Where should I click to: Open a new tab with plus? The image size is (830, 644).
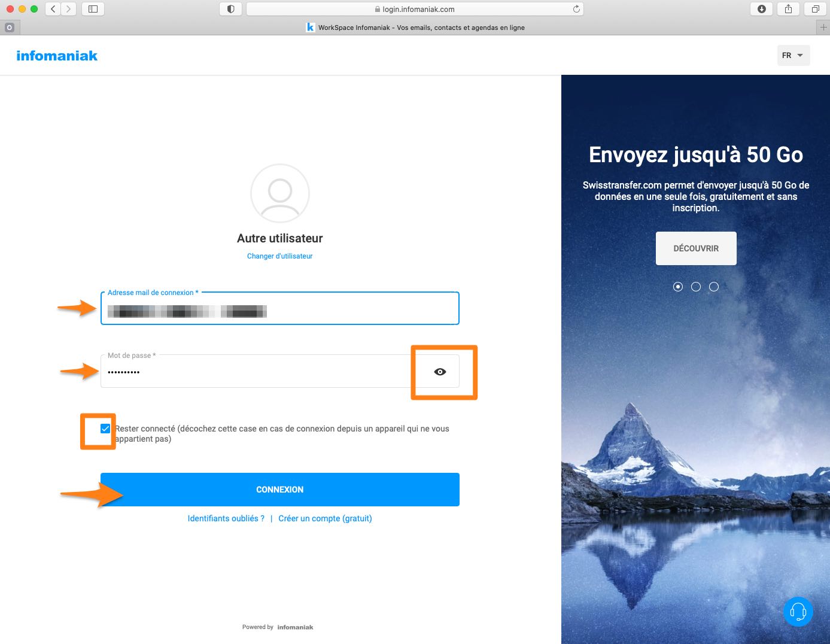823,28
